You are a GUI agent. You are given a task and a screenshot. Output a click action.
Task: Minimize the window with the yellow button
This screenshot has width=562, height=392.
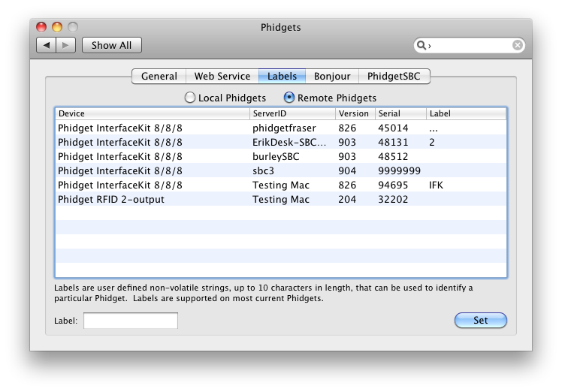point(57,27)
